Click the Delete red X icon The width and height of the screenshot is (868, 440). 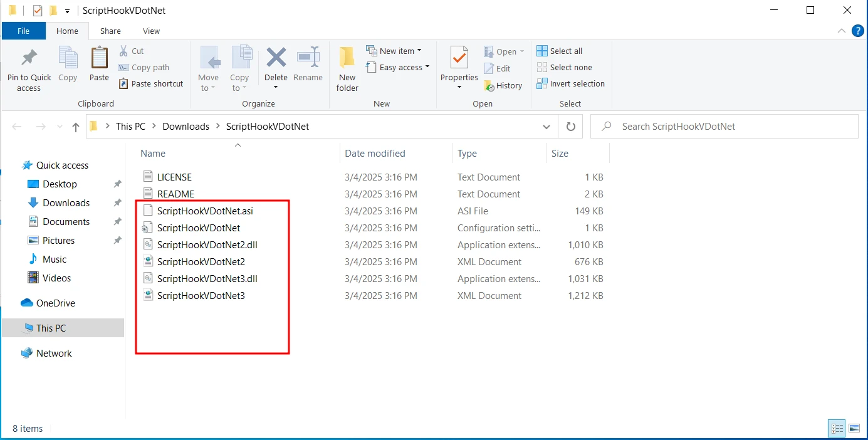276,58
